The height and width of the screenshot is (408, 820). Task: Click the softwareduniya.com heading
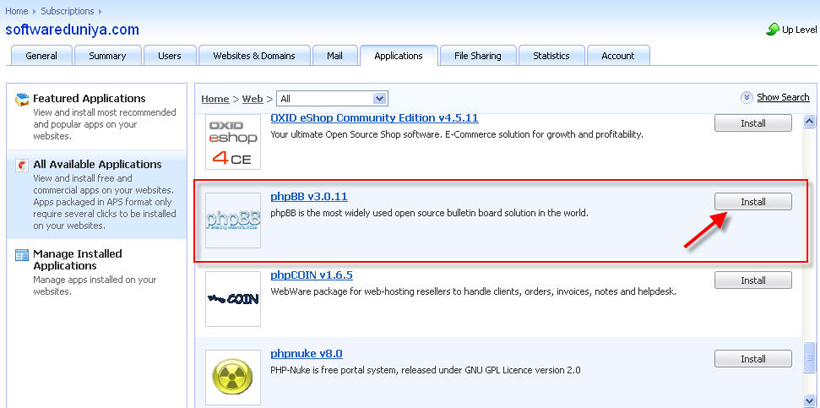72,29
